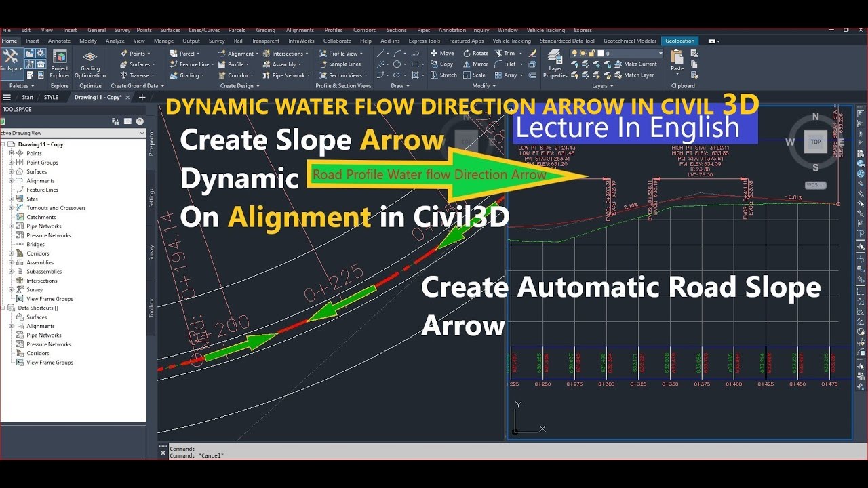
Task: Open the Vehicle Tracking ribbon tab
Action: [511, 41]
